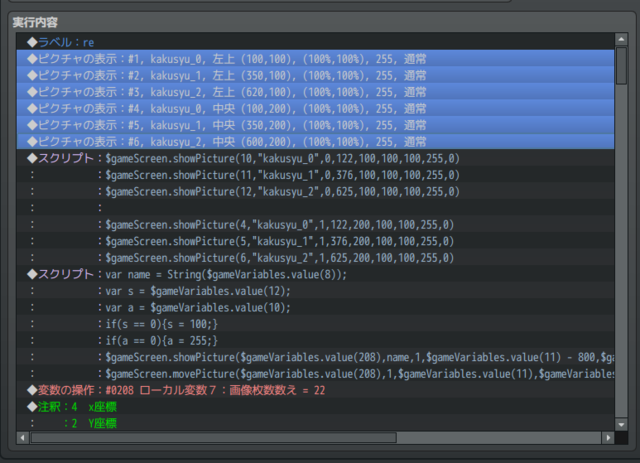Click the horizontal scrollbar thumb

click(x=214, y=438)
